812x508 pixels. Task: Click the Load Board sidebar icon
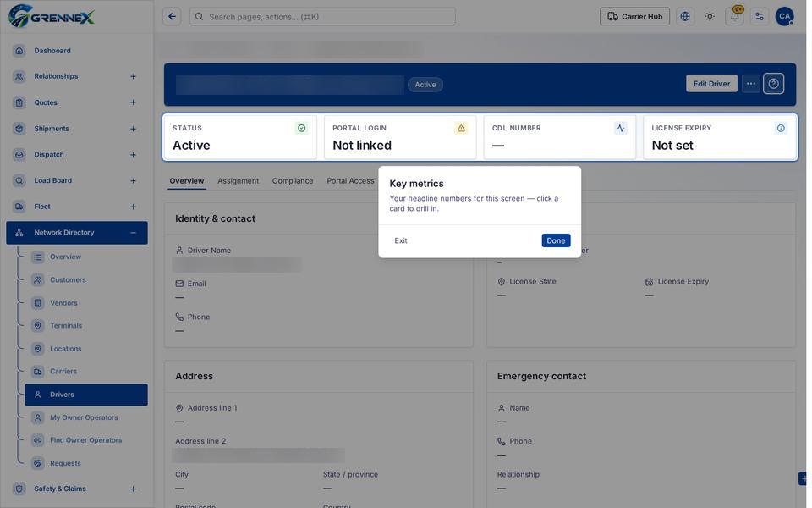(19, 180)
